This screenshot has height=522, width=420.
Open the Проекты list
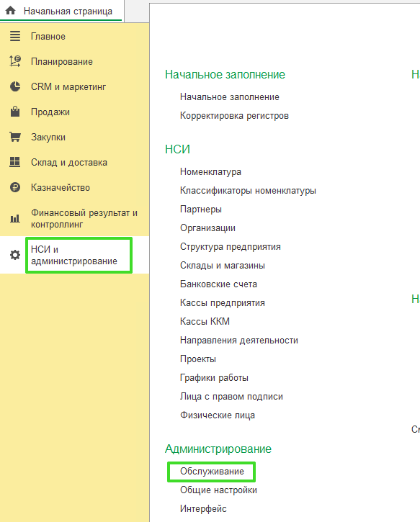[198, 359]
